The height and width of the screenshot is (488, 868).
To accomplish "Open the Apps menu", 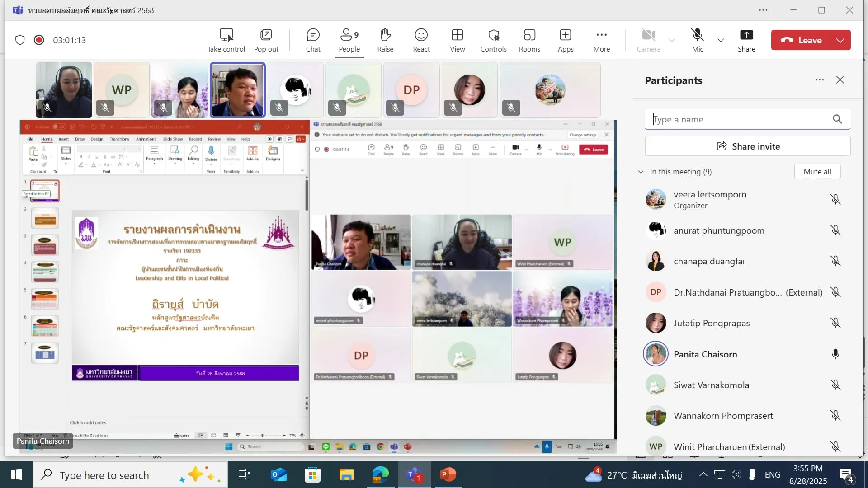I will (x=565, y=40).
